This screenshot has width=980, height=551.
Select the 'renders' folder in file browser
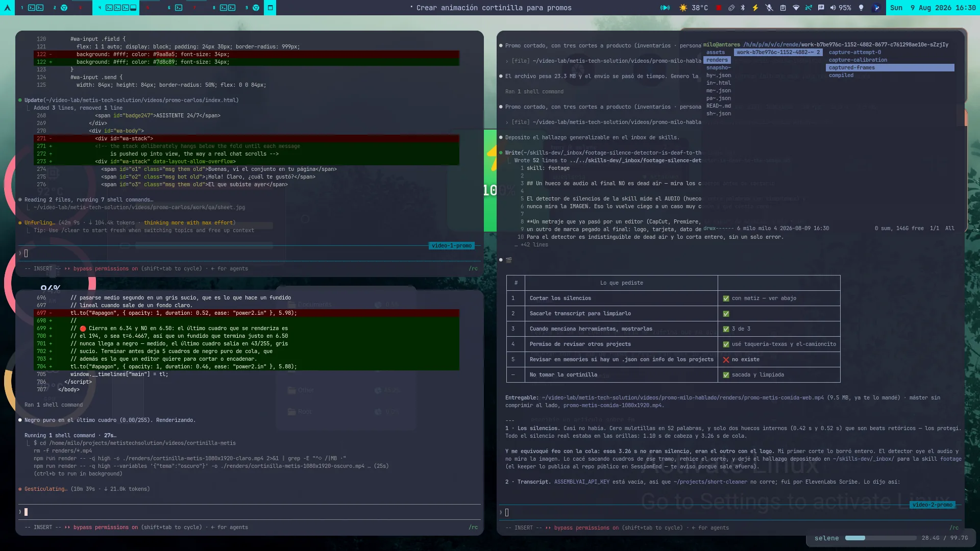(717, 60)
